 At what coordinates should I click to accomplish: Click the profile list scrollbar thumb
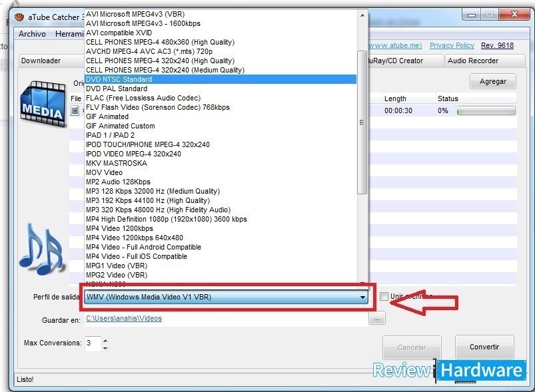362,122
